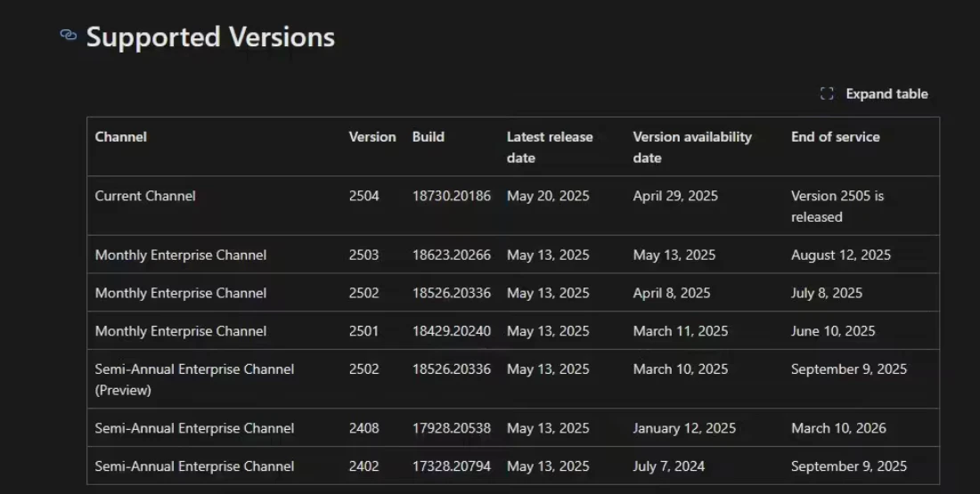Click the Build column header

(x=428, y=137)
